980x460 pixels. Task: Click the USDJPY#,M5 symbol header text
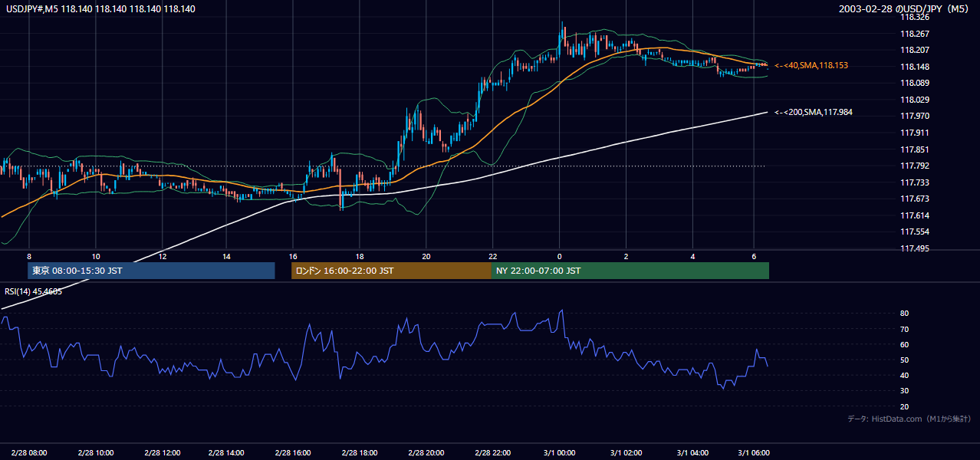click(100, 9)
